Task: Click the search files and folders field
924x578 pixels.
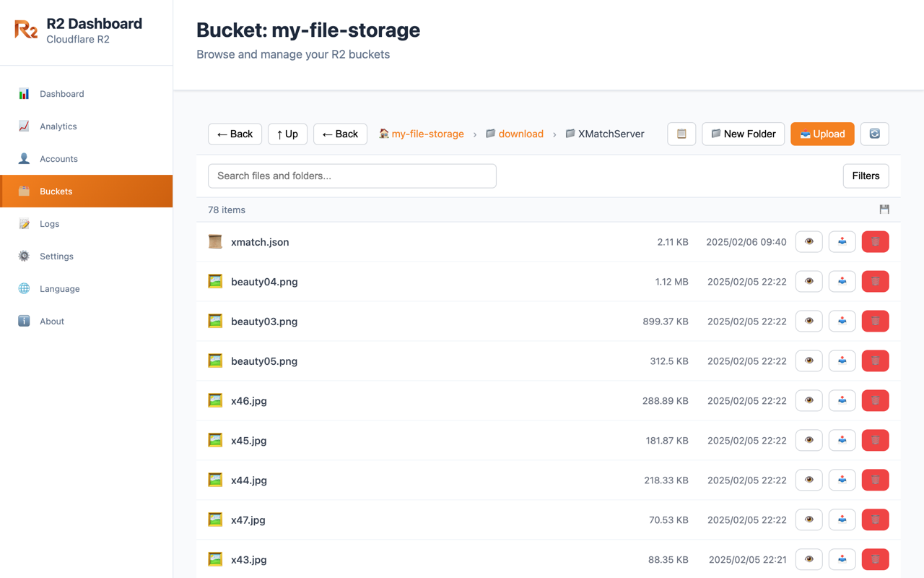Action: click(x=352, y=176)
